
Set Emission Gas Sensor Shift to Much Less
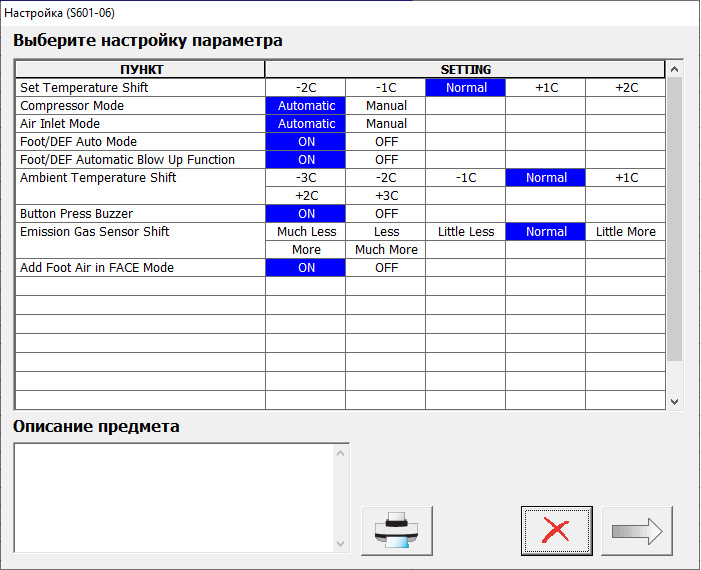(x=306, y=232)
